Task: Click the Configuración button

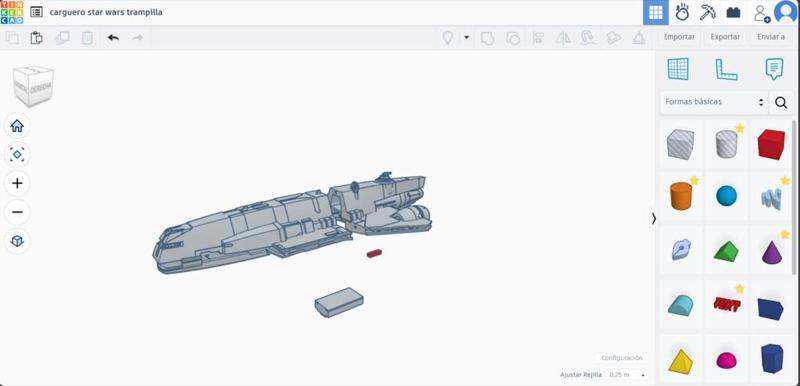Action: pyautogui.click(x=621, y=358)
